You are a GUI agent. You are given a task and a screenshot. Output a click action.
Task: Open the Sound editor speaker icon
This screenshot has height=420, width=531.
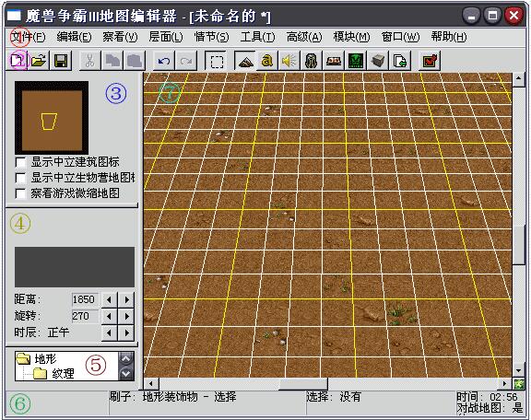click(289, 61)
